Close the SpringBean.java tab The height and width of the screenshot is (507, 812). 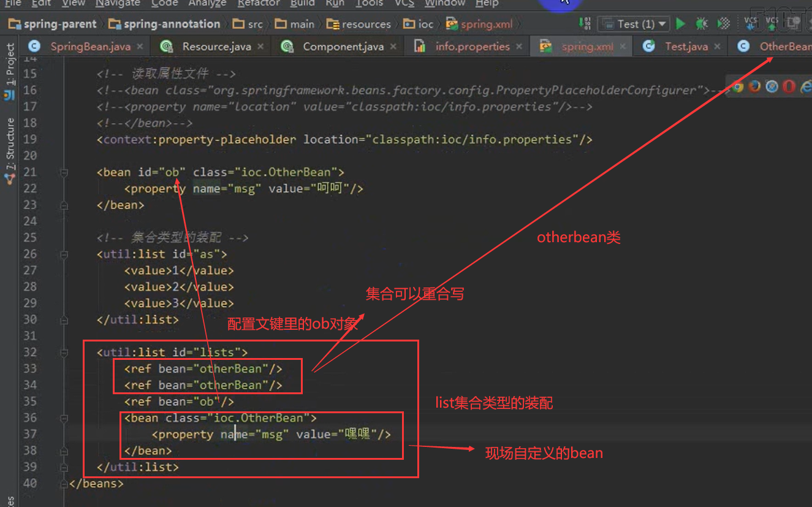[x=140, y=47]
